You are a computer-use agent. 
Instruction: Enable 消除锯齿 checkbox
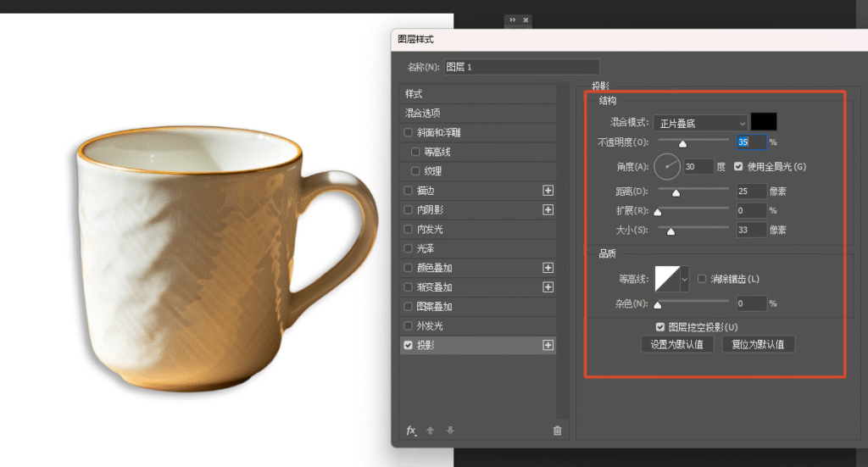coord(702,279)
